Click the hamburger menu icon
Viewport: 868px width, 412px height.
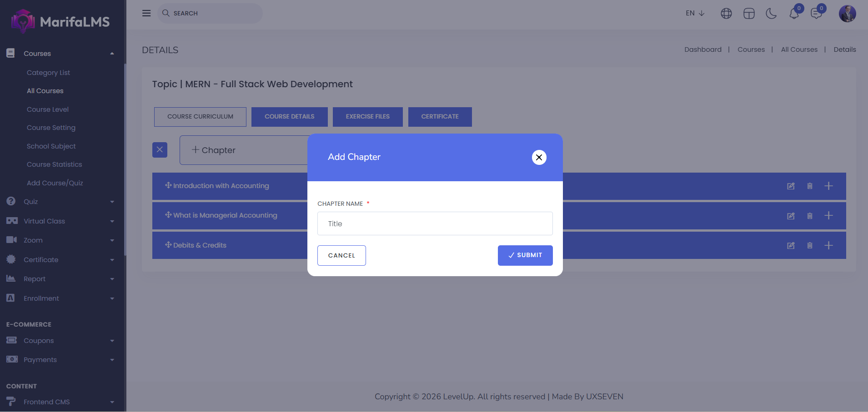(x=146, y=13)
